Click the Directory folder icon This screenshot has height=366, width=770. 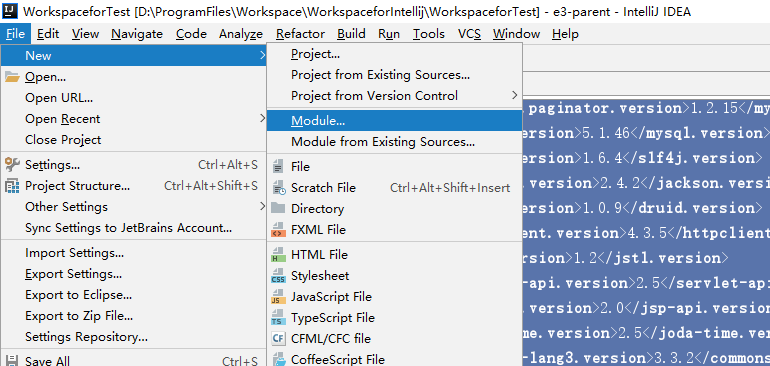click(x=278, y=208)
